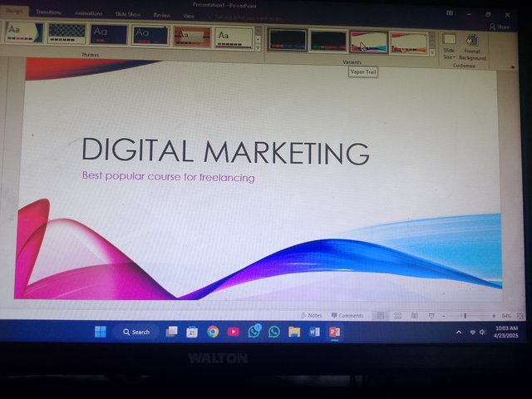Screen dimensions: 532x399
Task: Expand the Variants gallery More arrow
Action: pyautogui.click(x=432, y=52)
